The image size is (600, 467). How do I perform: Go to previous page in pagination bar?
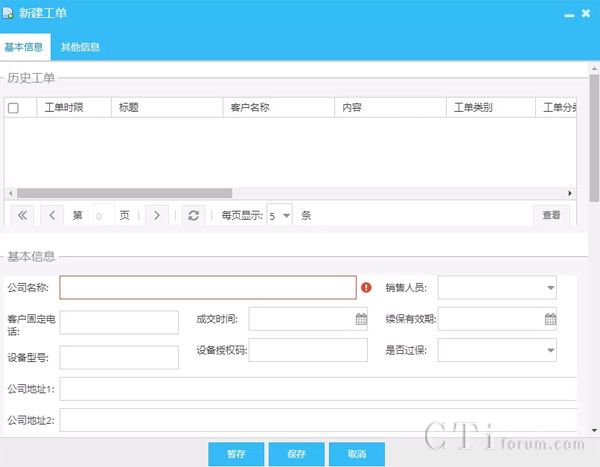tap(52, 215)
